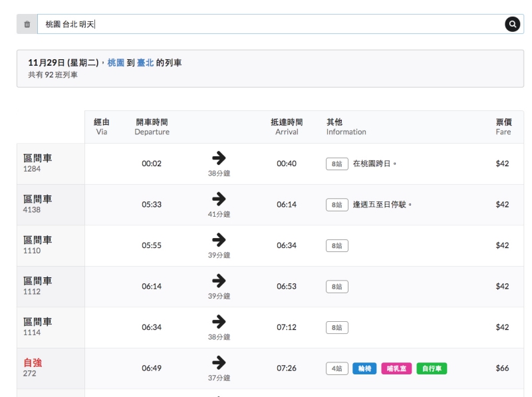Open the 桃園 station link
Screen dimensions: 532x397
(x=116, y=63)
